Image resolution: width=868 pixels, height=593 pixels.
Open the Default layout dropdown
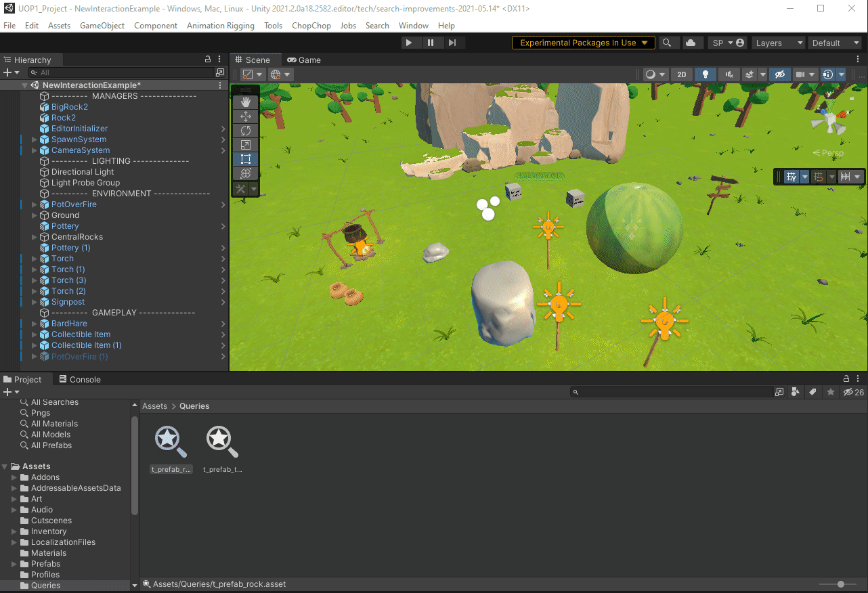(x=835, y=43)
